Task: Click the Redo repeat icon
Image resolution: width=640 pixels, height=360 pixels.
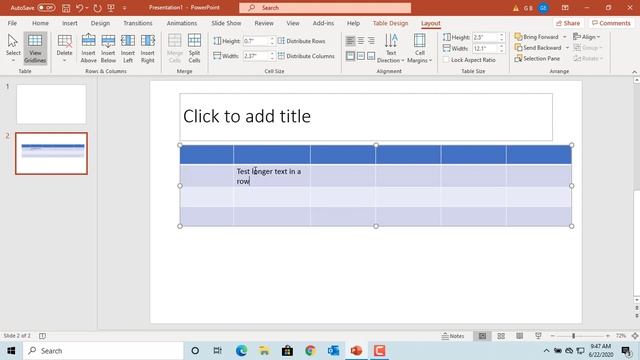Action: (x=97, y=8)
